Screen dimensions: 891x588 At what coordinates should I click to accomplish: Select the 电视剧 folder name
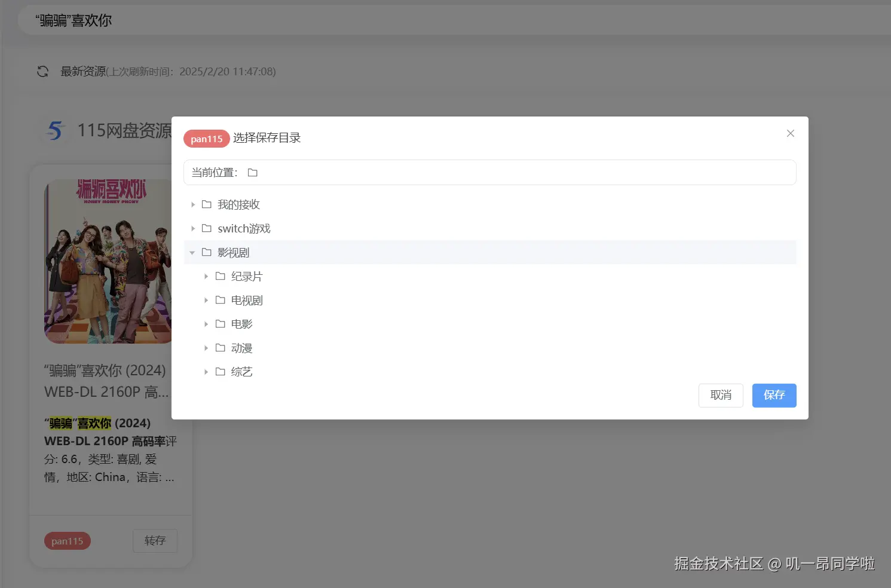click(247, 300)
